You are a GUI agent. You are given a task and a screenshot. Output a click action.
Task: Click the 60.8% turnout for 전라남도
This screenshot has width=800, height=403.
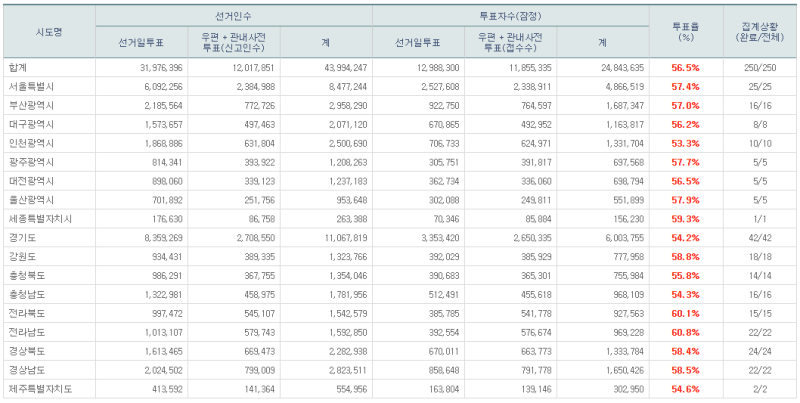(x=685, y=332)
